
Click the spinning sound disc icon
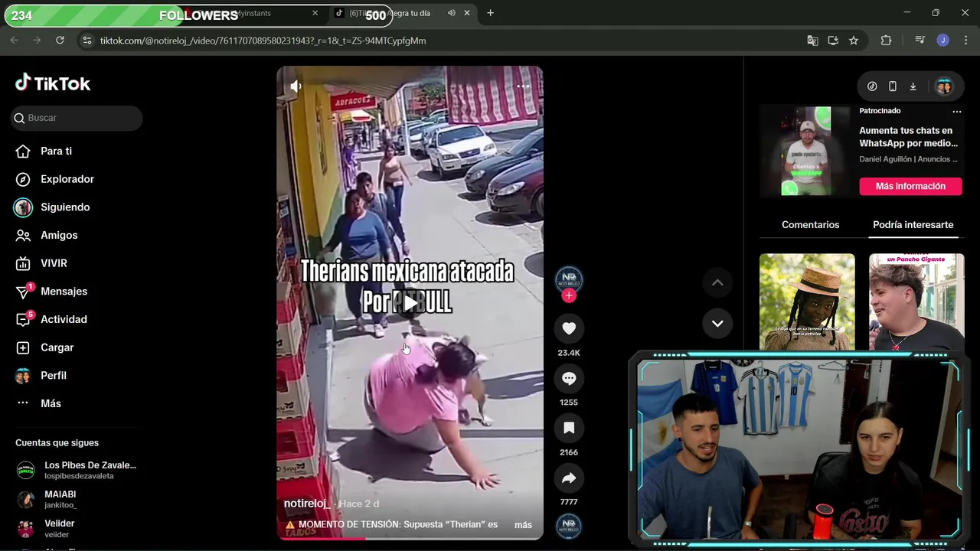[x=569, y=527]
